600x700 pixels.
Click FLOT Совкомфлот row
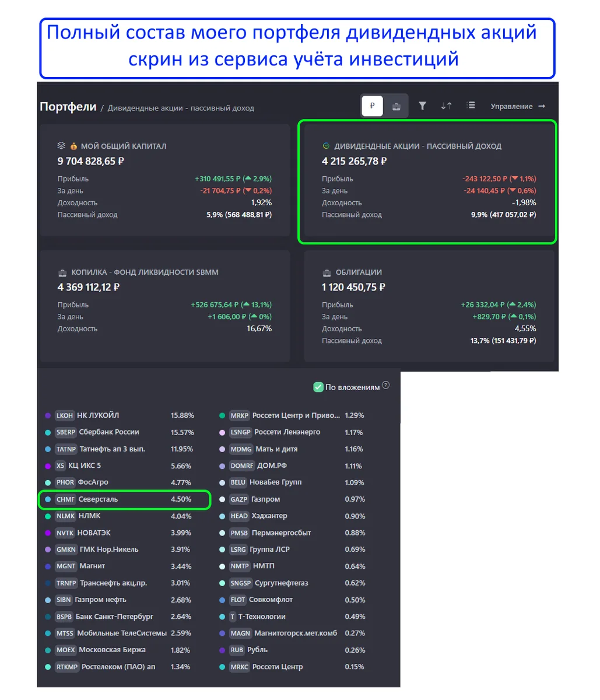293,600
